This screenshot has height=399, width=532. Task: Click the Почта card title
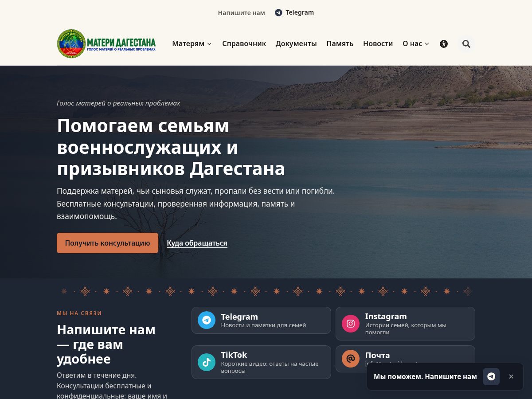377,355
